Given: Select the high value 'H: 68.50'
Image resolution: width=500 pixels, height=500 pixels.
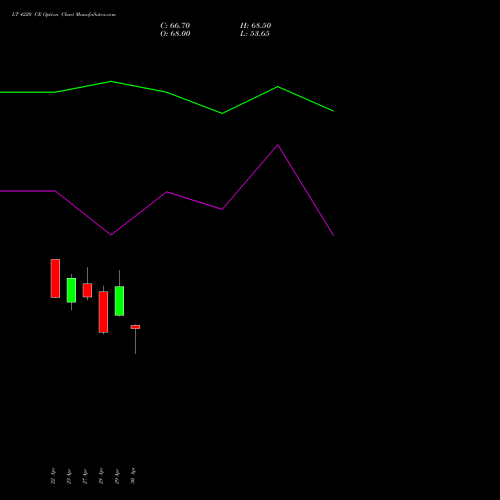Looking at the screenshot, I should coord(256,26).
